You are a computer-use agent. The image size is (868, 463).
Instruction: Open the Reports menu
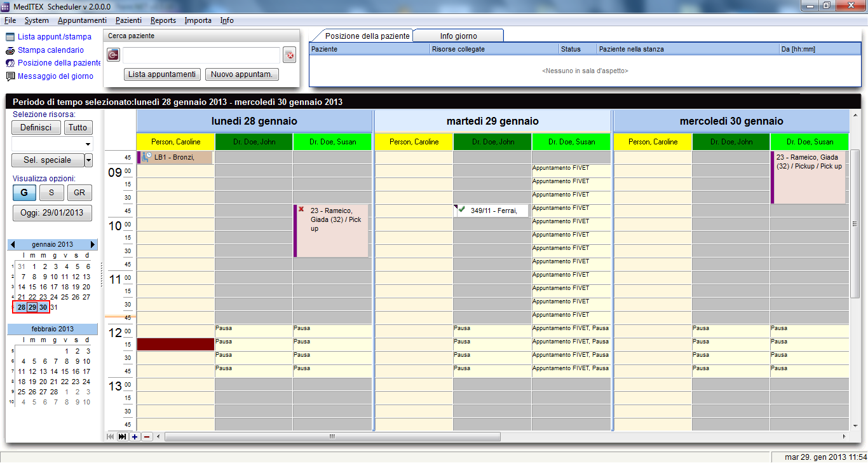pos(163,20)
